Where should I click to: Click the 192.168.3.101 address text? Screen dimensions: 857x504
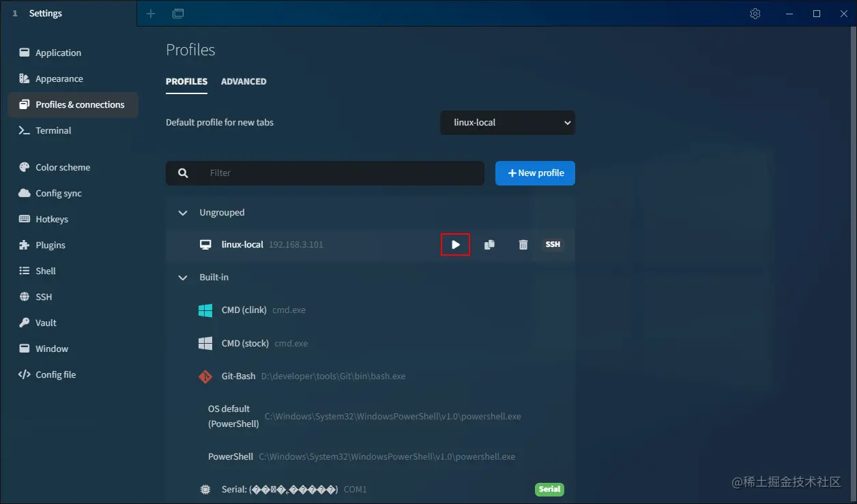point(296,244)
